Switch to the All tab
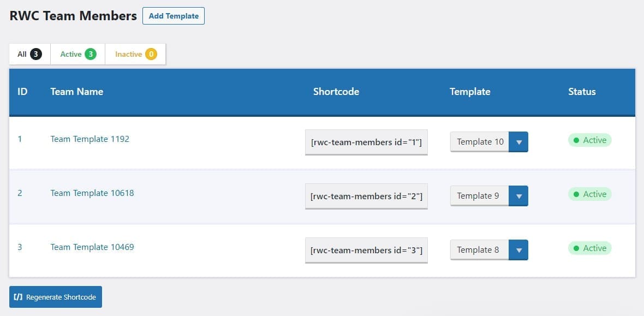 (x=29, y=54)
